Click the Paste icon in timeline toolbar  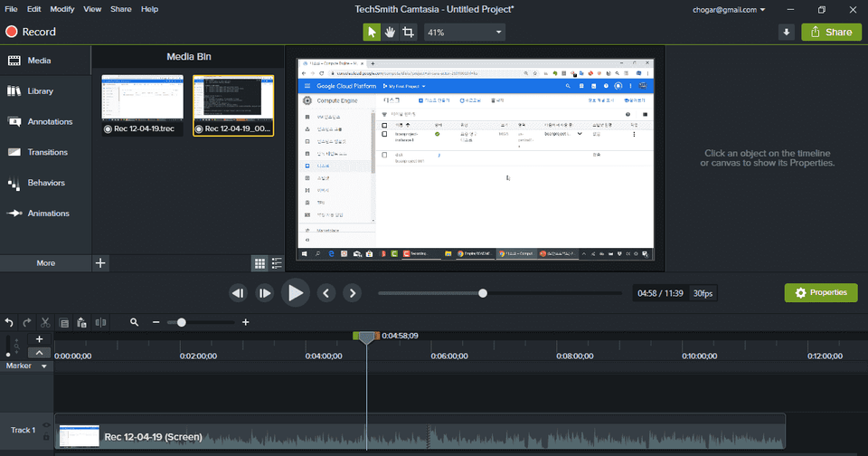point(82,322)
